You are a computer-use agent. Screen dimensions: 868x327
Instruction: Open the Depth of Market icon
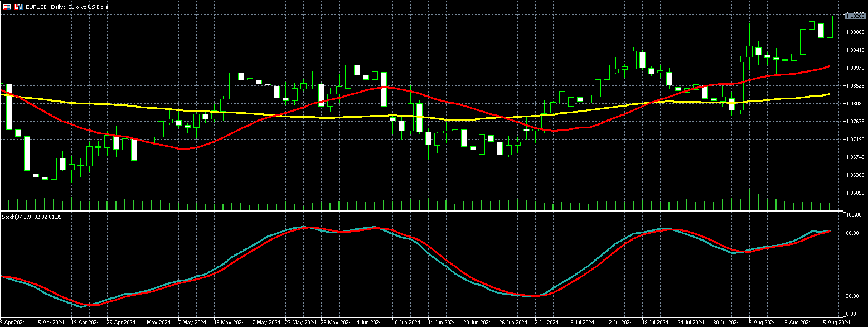coord(19,7)
